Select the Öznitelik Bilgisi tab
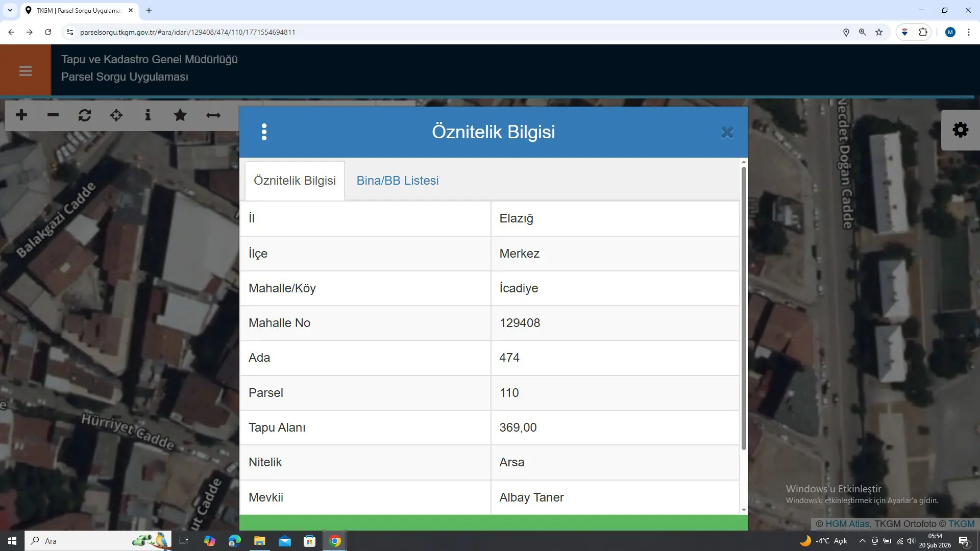Image resolution: width=980 pixels, height=551 pixels. pos(295,181)
